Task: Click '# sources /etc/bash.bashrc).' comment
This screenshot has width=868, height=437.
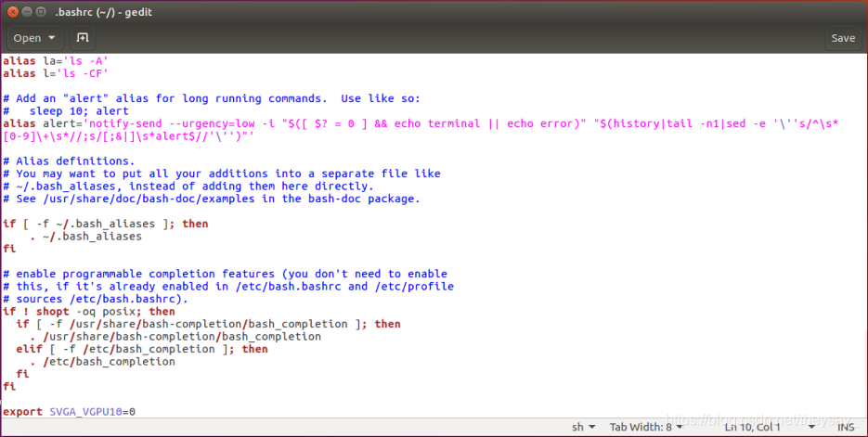Action: [x=96, y=299]
